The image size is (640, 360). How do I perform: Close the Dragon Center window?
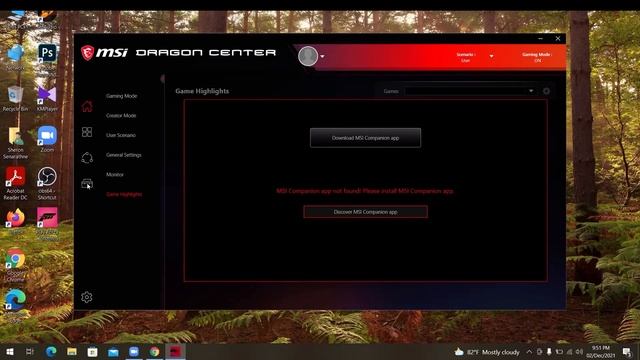point(558,38)
